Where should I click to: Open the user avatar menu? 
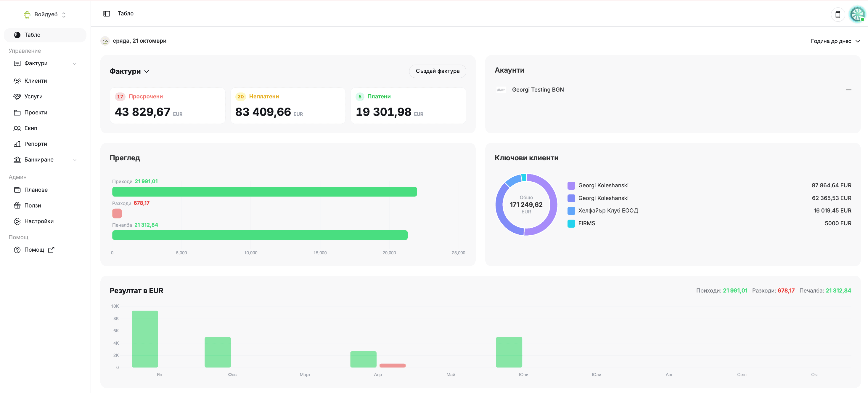(x=857, y=15)
